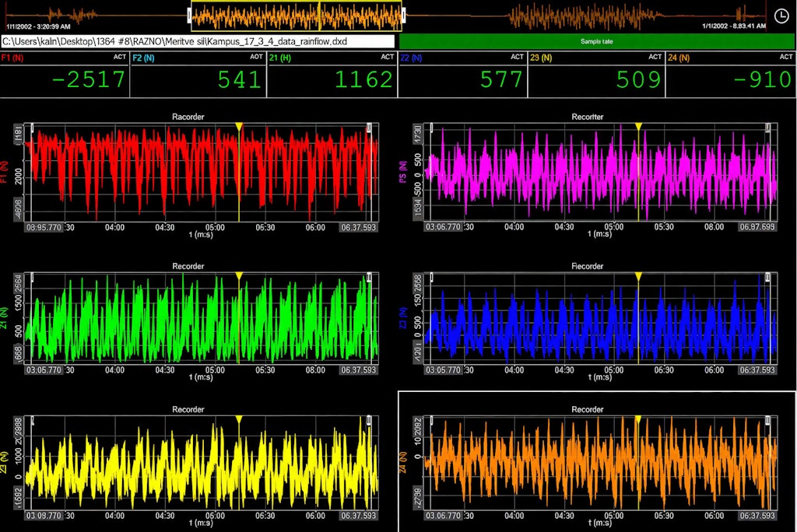Screen dimensions: 797x532
Task: Click the Recorder title above the green graph
Action: coord(188,266)
